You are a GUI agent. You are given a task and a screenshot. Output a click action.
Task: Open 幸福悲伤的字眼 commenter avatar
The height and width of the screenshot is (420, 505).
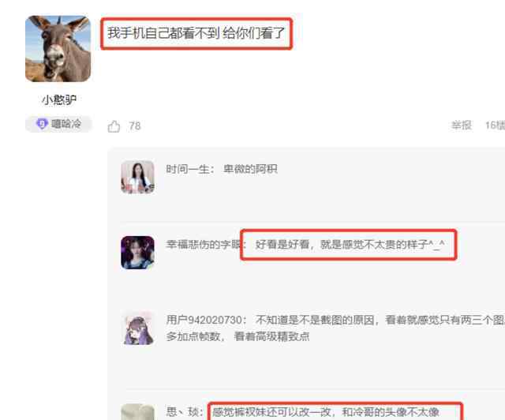click(x=137, y=253)
